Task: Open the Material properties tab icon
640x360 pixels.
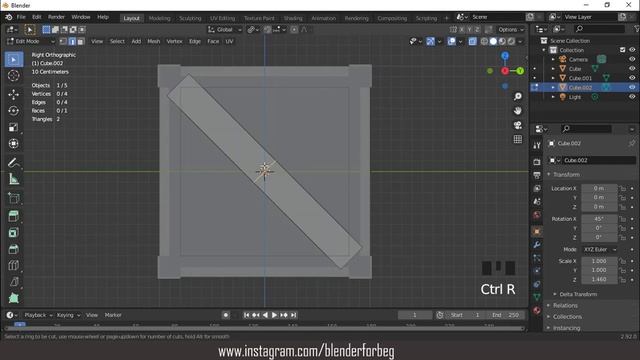Action: pos(537,310)
